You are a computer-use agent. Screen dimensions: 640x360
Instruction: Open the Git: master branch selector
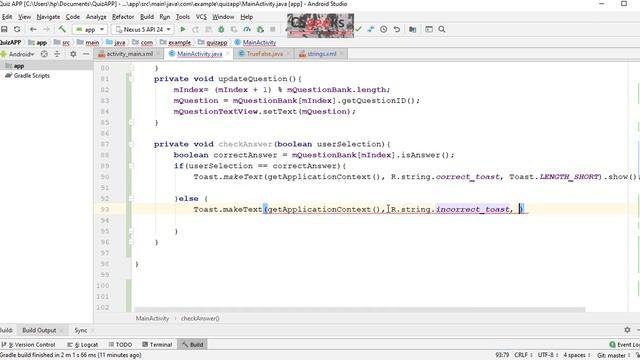click(x=613, y=355)
